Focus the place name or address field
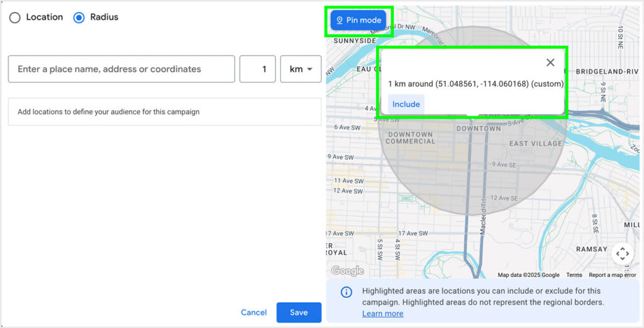Image resolution: width=644 pixels, height=328 pixels. [x=121, y=69]
